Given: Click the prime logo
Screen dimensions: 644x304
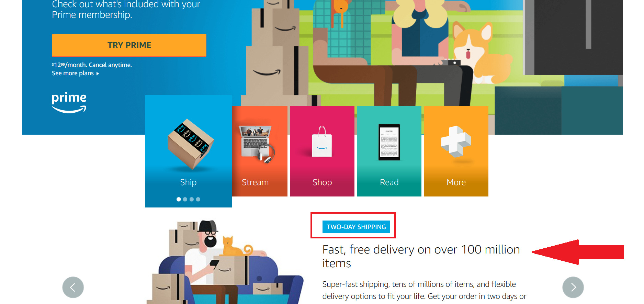Looking at the screenshot, I should [69, 102].
